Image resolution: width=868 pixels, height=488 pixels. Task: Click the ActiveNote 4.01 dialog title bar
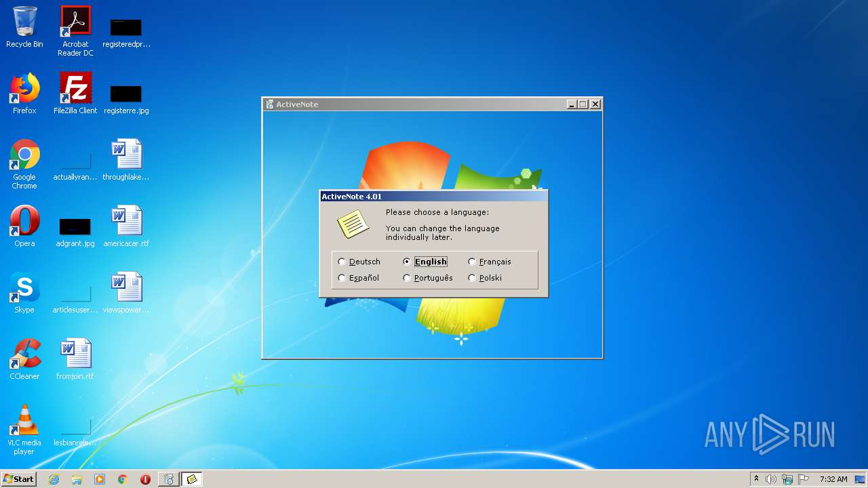pyautogui.click(x=433, y=197)
